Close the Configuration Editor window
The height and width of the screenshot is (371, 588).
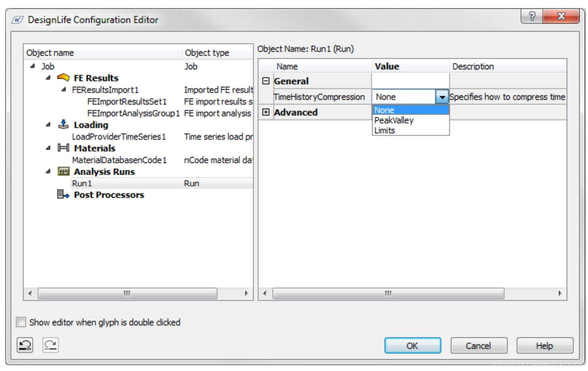pyautogui.click(x=561, y=16)
